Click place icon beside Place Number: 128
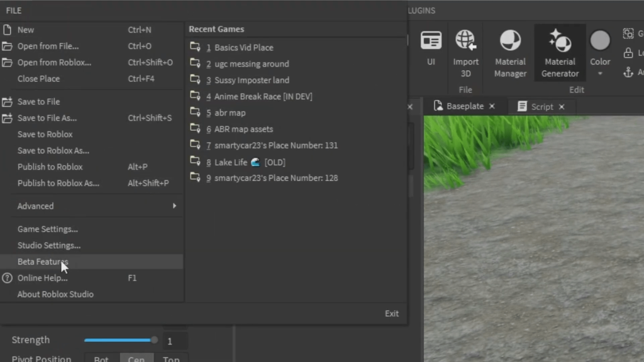Image resolution: width=644 pixels, height=362 pixels. (195, 177)
